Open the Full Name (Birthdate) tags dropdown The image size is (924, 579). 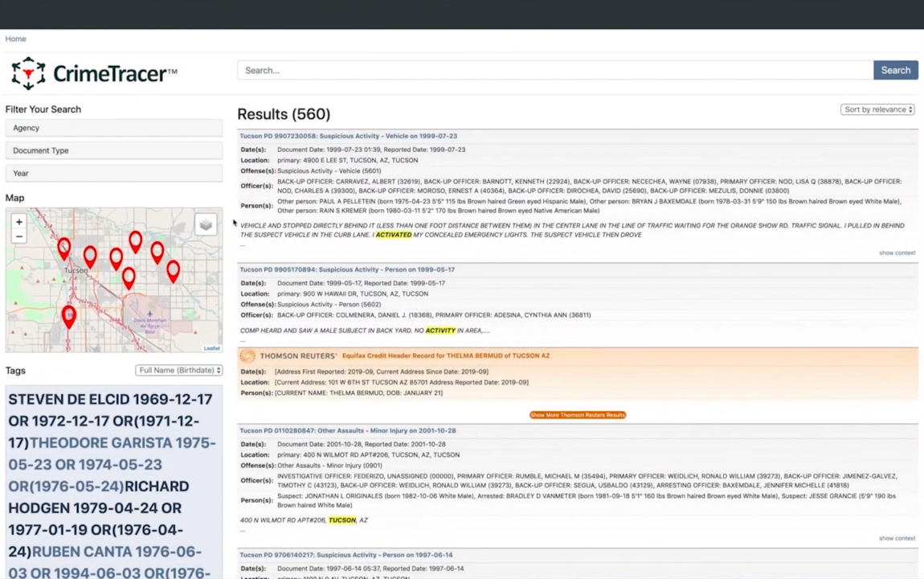(x=179, y=370)
